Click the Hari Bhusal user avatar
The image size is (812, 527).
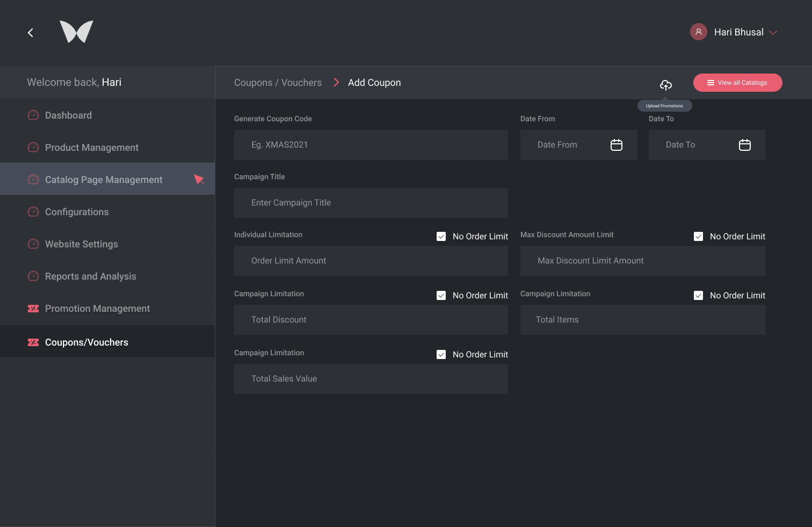pyautogui.click(x=698, y=32)
